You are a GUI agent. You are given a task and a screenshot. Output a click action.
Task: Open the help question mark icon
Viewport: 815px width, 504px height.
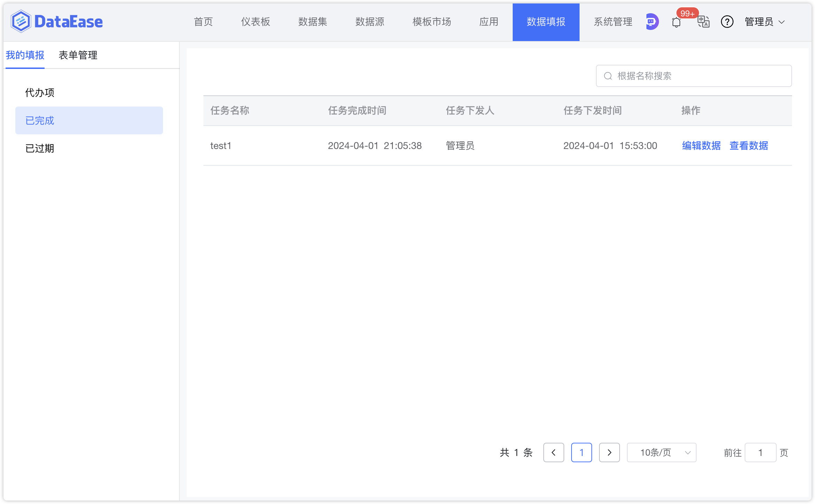point(727,22)
